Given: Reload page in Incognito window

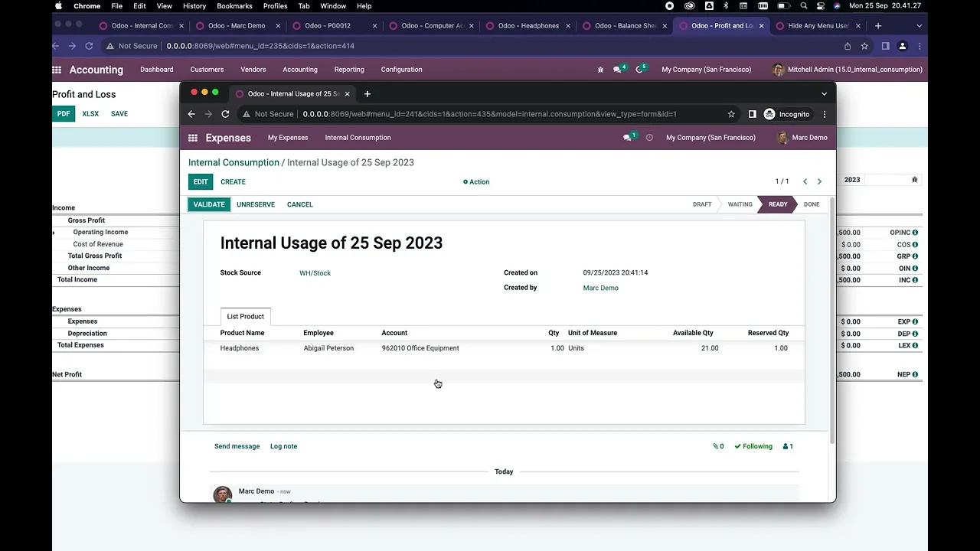Looking at the screenshot, I should (x=225, y=114).
